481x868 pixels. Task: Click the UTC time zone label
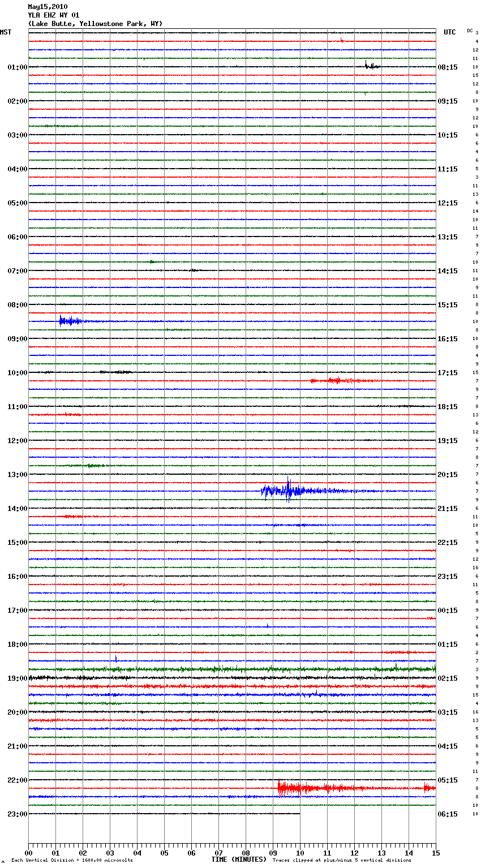tap(450, 32)
